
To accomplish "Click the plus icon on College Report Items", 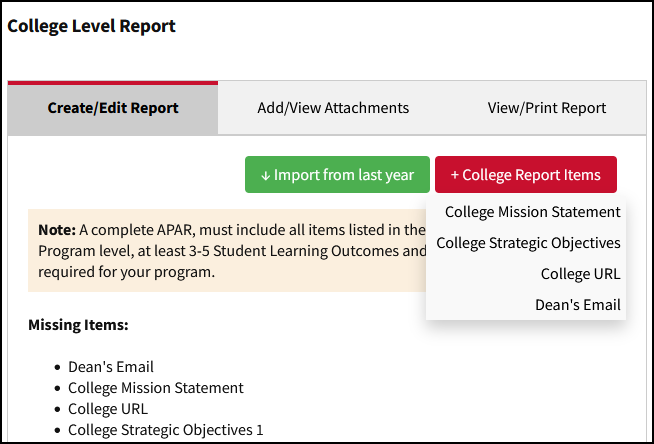I will (455, 175).
